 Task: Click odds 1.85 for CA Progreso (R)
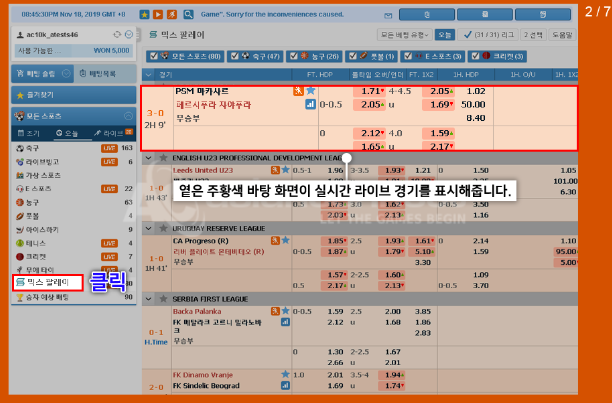pyautogui.click(x=334, y=241)
